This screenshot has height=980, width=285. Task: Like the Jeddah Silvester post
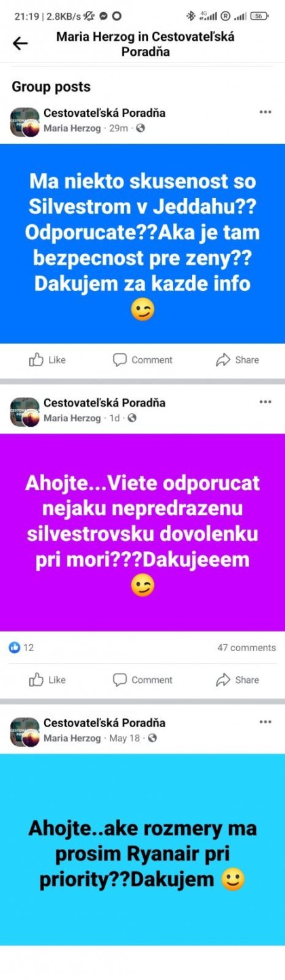(47, 360)
